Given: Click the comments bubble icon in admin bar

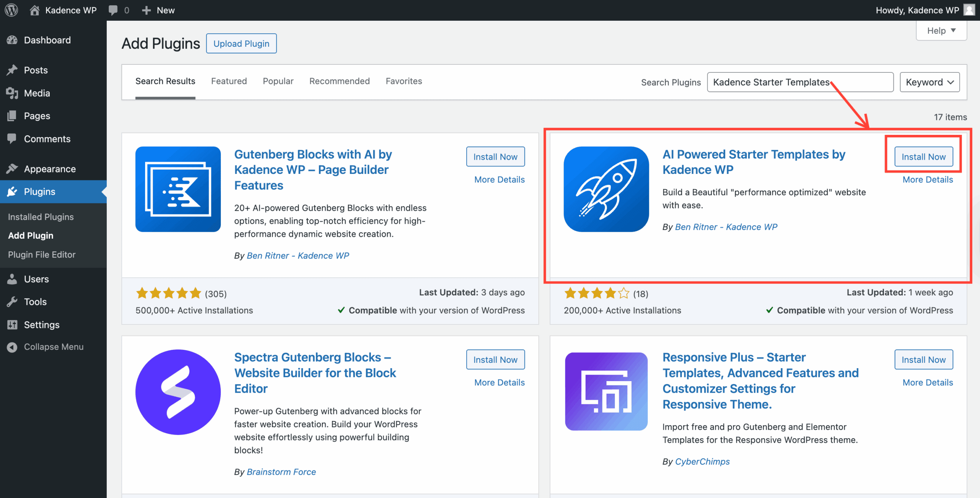Looking at the screenshot, I should [x=113, y=10].
